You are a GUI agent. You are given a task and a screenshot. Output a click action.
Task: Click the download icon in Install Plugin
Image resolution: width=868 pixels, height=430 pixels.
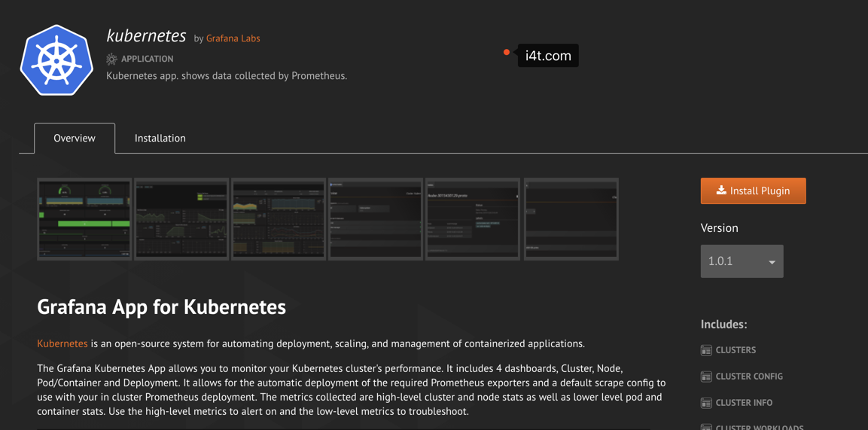(721, 191)
